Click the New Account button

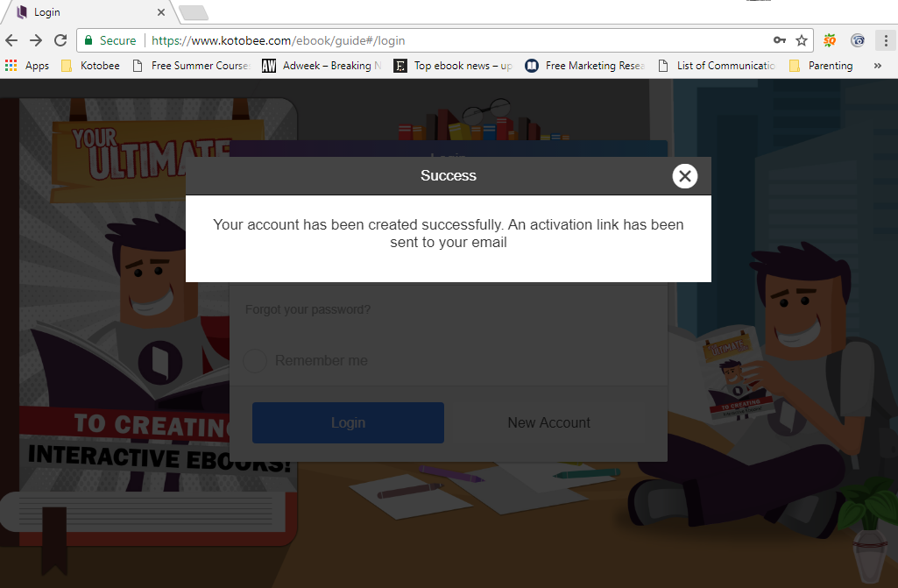point(548,422)
